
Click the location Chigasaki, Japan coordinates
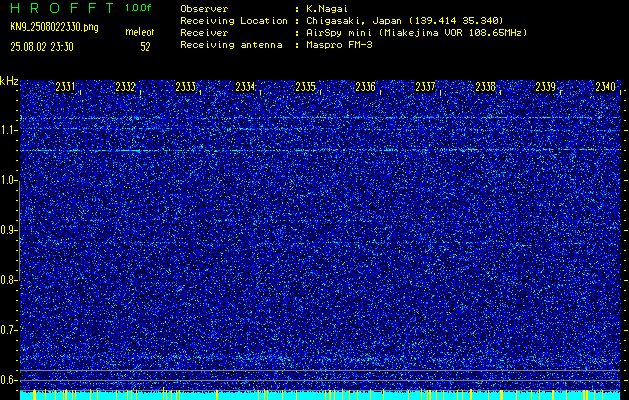405,21
